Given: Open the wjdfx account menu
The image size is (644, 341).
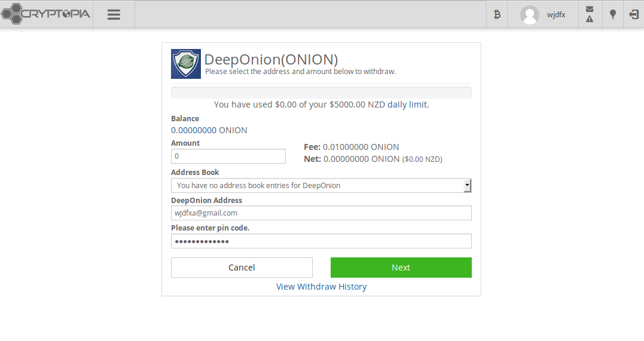Looking at the screenshot, I should [x=556, y=15].
